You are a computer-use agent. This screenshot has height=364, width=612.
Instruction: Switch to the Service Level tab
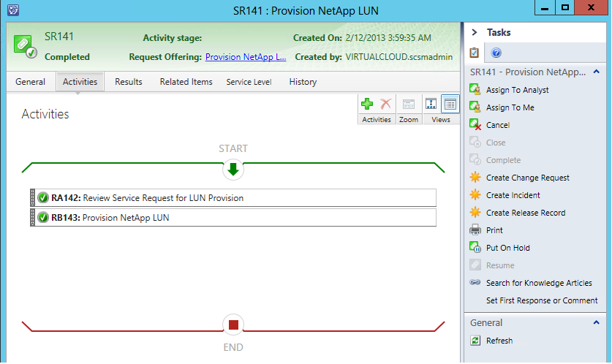pos(249,82)
